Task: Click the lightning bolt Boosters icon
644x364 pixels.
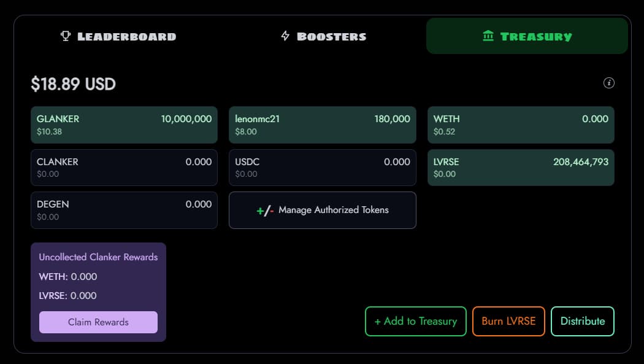Action: (x=285, y=36)
